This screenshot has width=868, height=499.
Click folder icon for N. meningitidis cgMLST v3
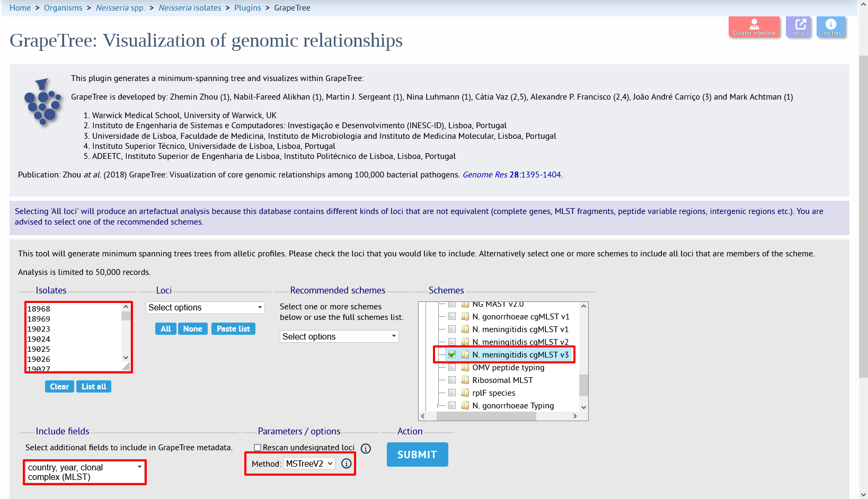tap(465, 355)
